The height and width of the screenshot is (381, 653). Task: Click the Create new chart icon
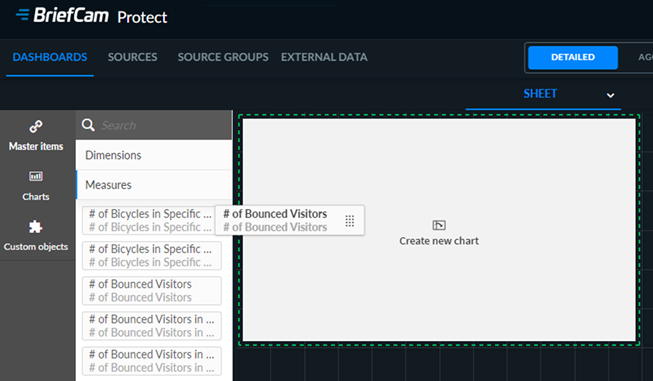(x=439, y=225)
